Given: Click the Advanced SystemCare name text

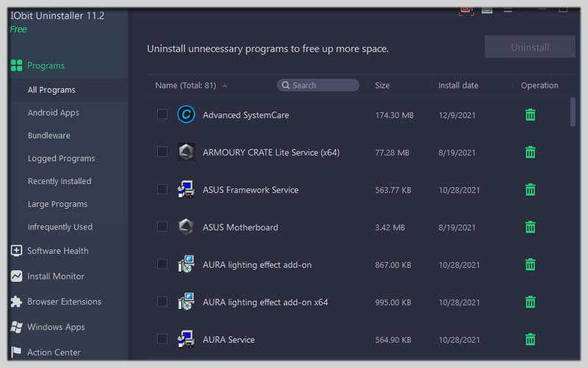Looking at the screenshot, I should (245, 115).
